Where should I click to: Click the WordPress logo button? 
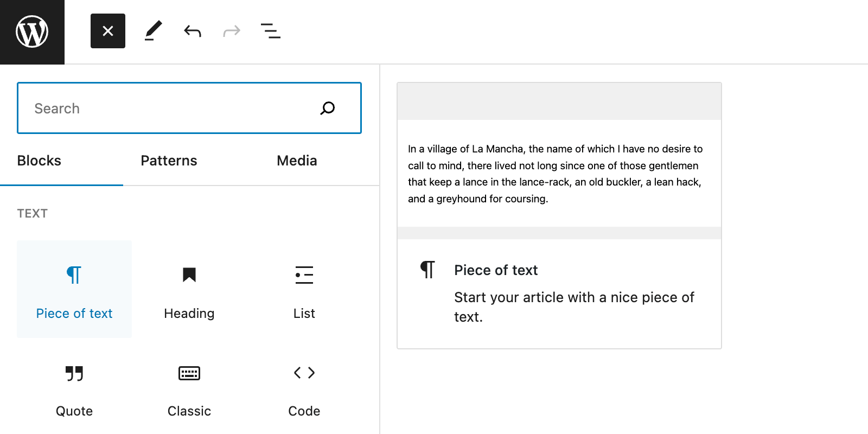click(x=32, y=32)
